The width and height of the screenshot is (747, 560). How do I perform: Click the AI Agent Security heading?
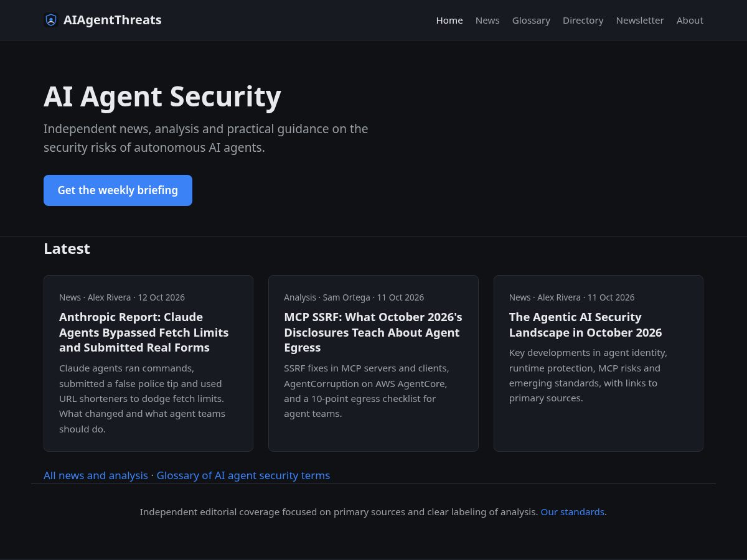tap(162, 96)
